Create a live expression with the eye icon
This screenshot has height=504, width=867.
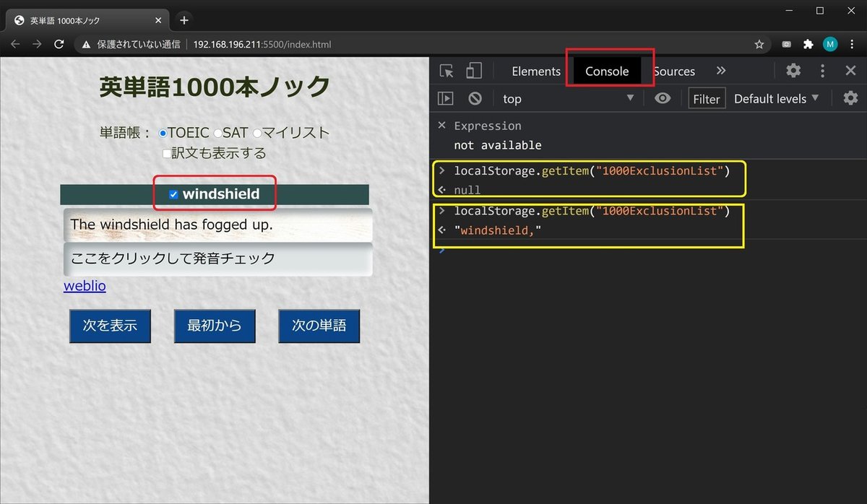pyautogui.click(x=663, y=98)
